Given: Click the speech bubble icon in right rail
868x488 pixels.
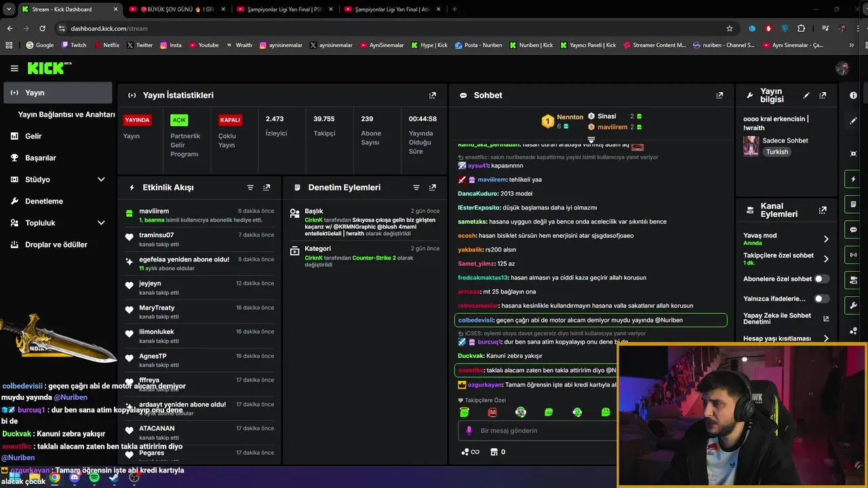Looking at the screenshot, I should pos(853,230).
